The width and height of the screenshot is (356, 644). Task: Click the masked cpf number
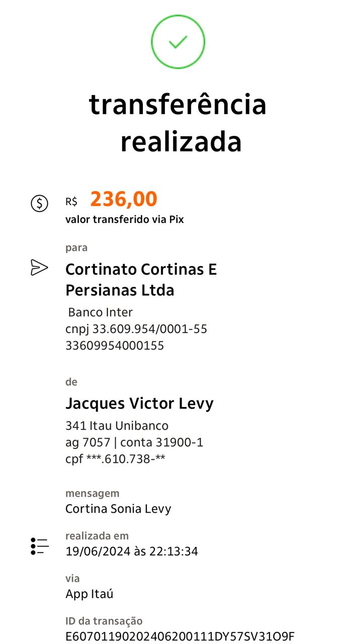pos(116,459)
